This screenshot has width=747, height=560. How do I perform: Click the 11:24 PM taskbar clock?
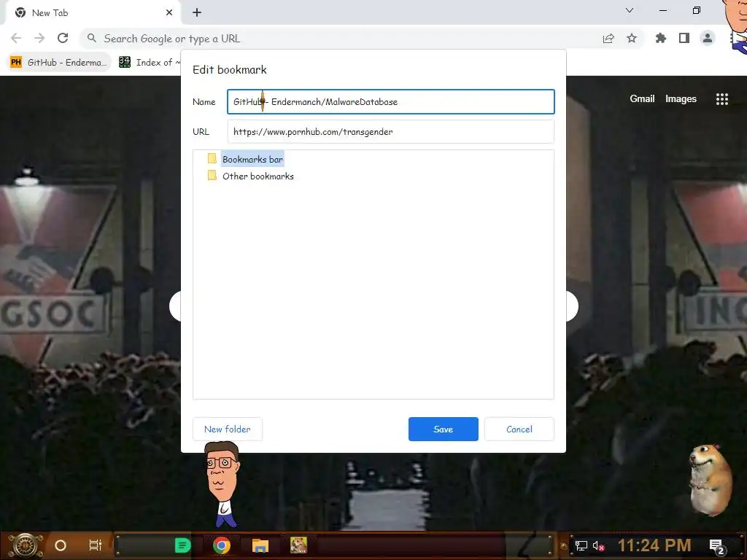[654, 545]
